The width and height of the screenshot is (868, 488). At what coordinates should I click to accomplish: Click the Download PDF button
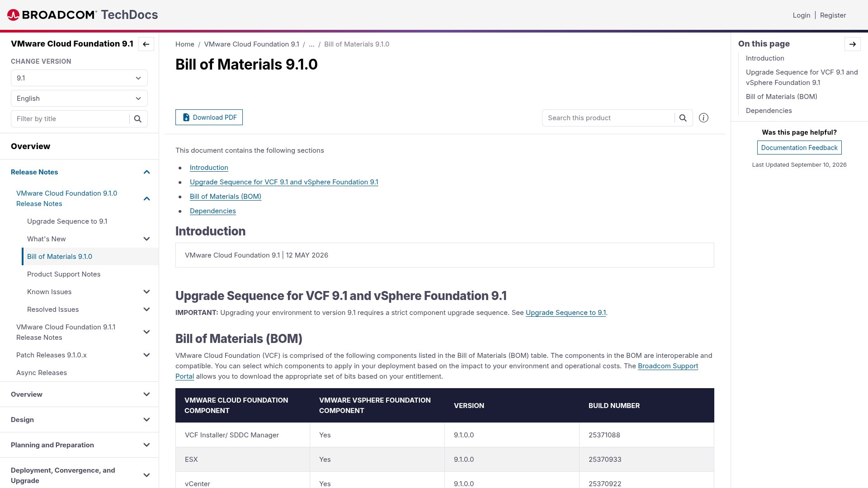[x=209, y=117]
